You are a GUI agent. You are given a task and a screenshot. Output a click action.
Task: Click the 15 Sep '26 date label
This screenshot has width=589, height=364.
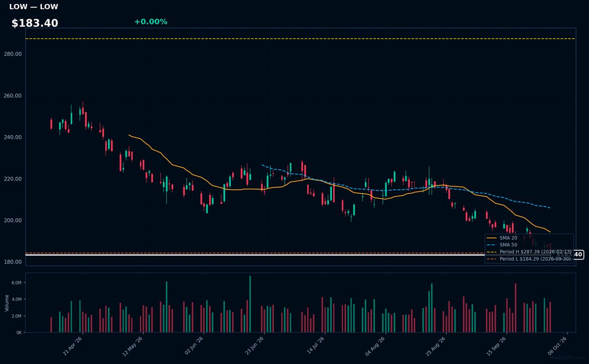pyautogui.click(x=497, y=345)
